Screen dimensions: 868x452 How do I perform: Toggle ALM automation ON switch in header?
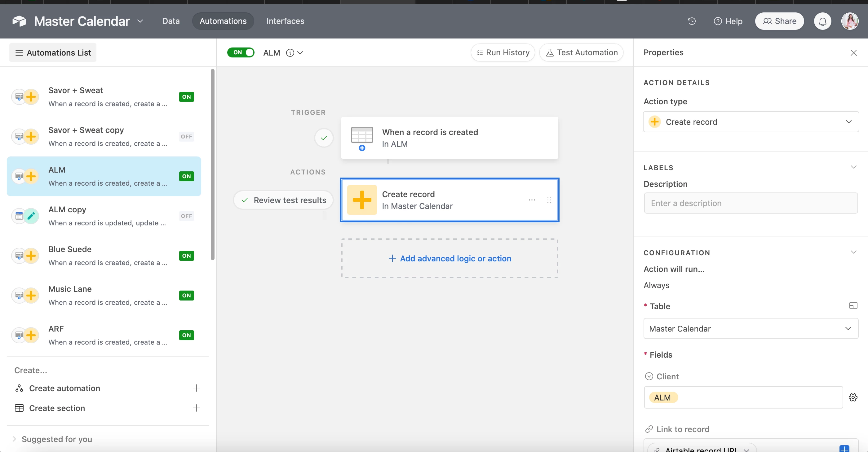coord(241,53)
